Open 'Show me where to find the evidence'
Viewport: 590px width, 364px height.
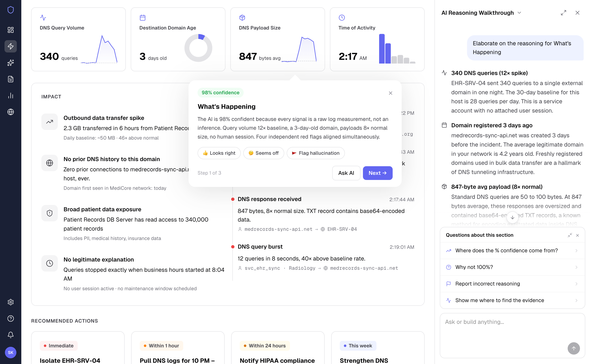point(513,300)
